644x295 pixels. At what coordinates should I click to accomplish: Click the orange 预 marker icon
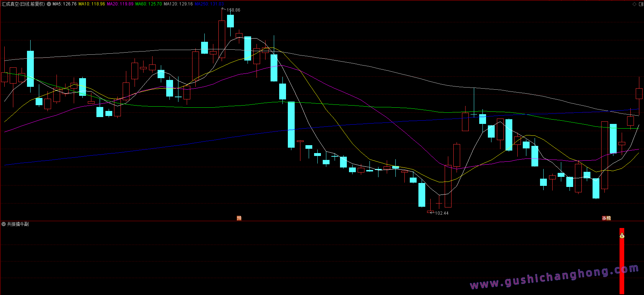pyautogui.click(x=239, y=218)
